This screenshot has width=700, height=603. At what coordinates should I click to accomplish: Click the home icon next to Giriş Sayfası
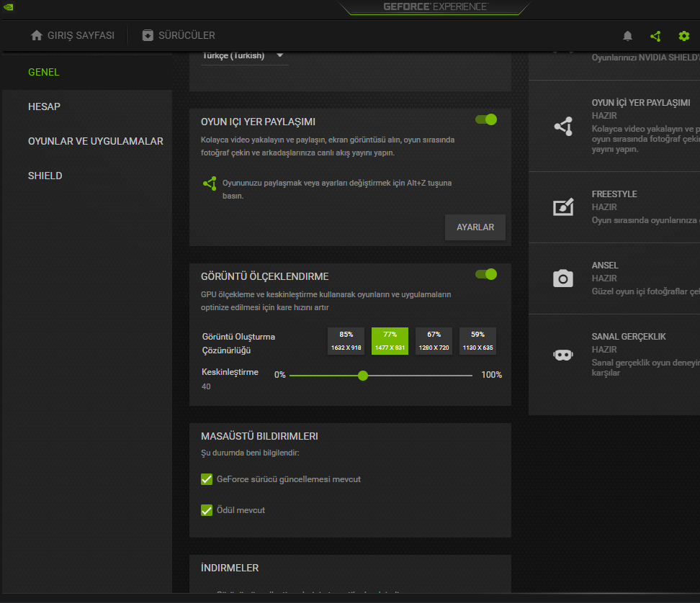click(x=37, y=35)
